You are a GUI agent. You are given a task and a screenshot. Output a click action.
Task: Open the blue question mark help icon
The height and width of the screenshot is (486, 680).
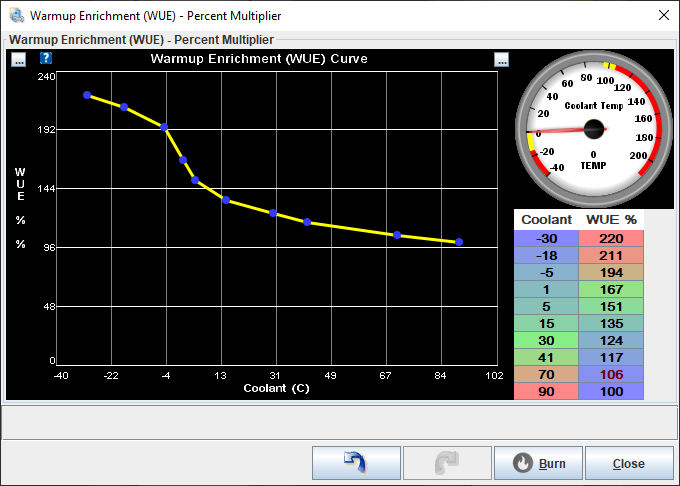point(46,58)
